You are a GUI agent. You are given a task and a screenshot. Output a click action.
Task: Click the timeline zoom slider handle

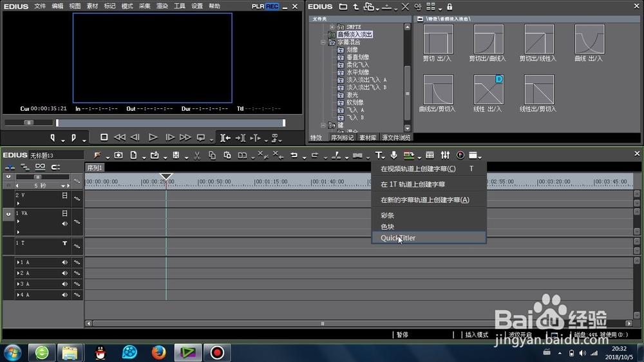pyautogui.click(x=37, y=177)
